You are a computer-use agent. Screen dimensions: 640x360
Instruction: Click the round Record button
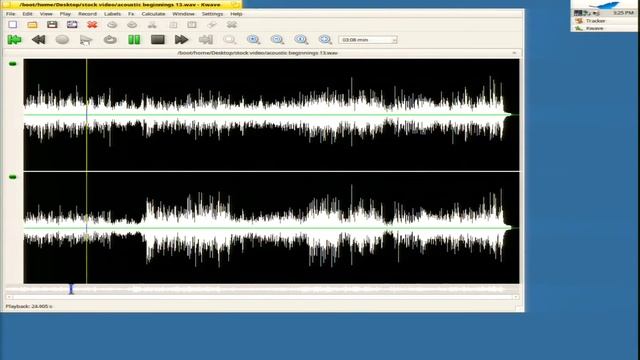pyautogui.click(x=62, y=40)
